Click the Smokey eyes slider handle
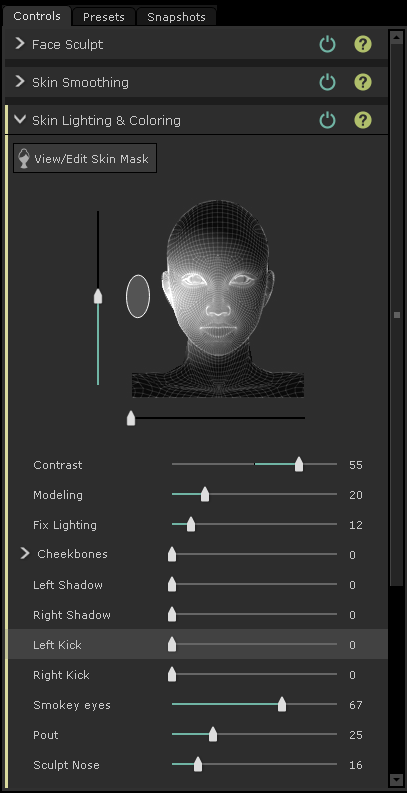407x793 pixels. 282,704
